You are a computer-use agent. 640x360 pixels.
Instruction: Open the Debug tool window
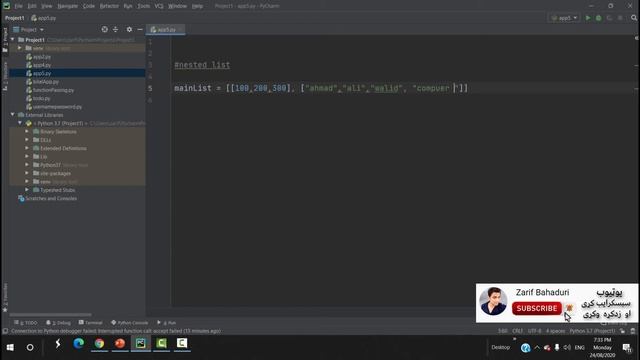pos(58,322)
